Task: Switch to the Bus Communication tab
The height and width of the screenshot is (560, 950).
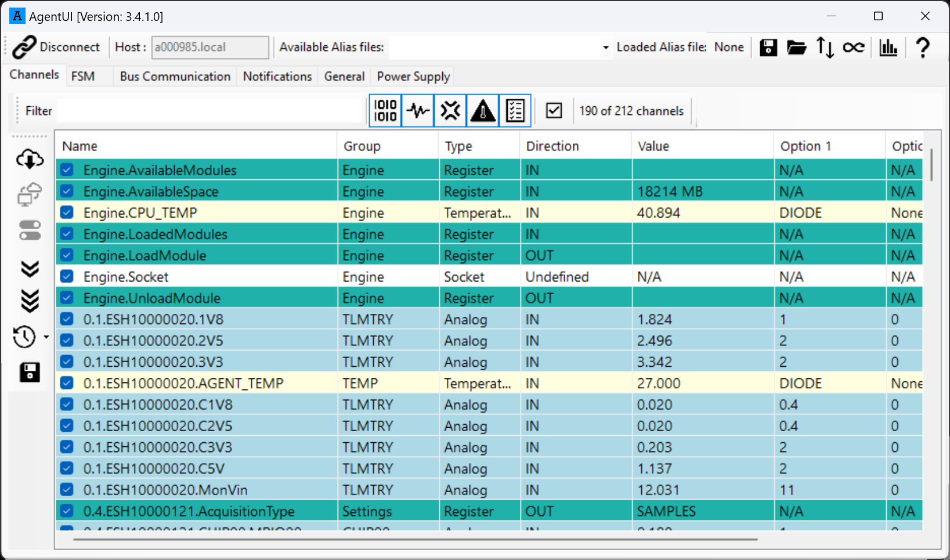Action: coord(175,77)
